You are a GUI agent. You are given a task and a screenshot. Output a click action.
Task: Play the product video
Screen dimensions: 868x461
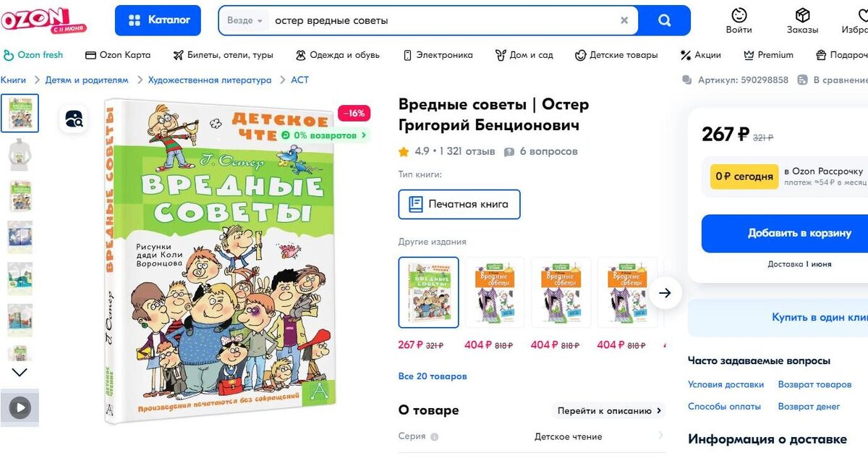tap(20, 407)
